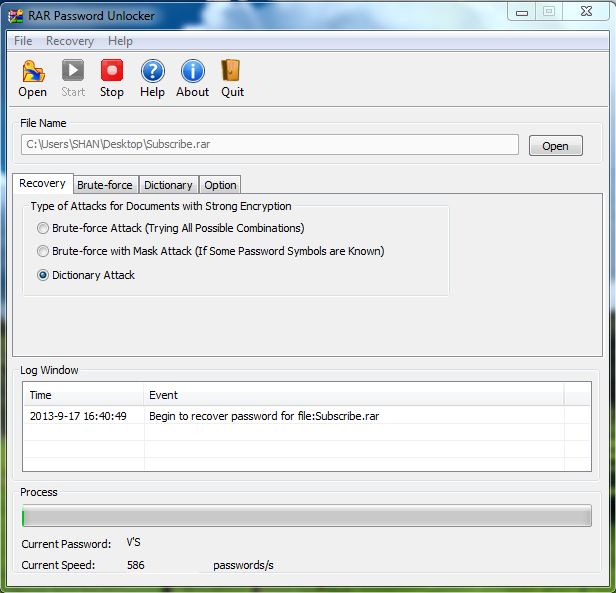
Task: Click the Time column header
Action: [84, 395]
